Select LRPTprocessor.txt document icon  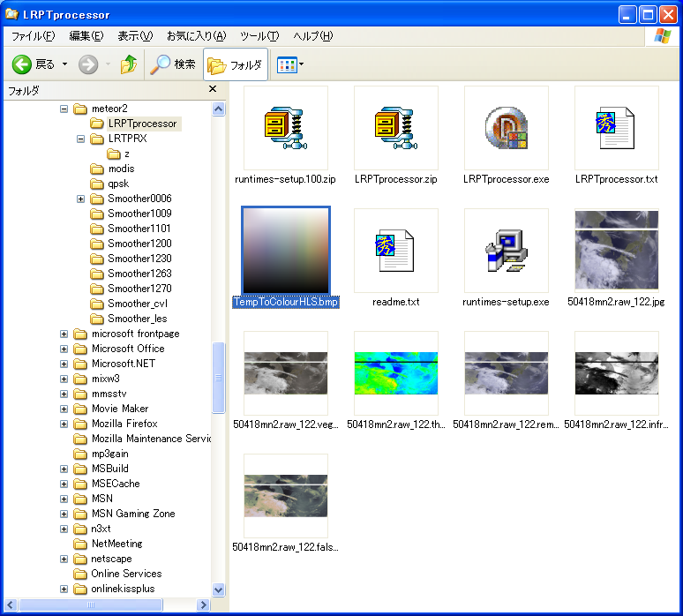coord(616,128)
